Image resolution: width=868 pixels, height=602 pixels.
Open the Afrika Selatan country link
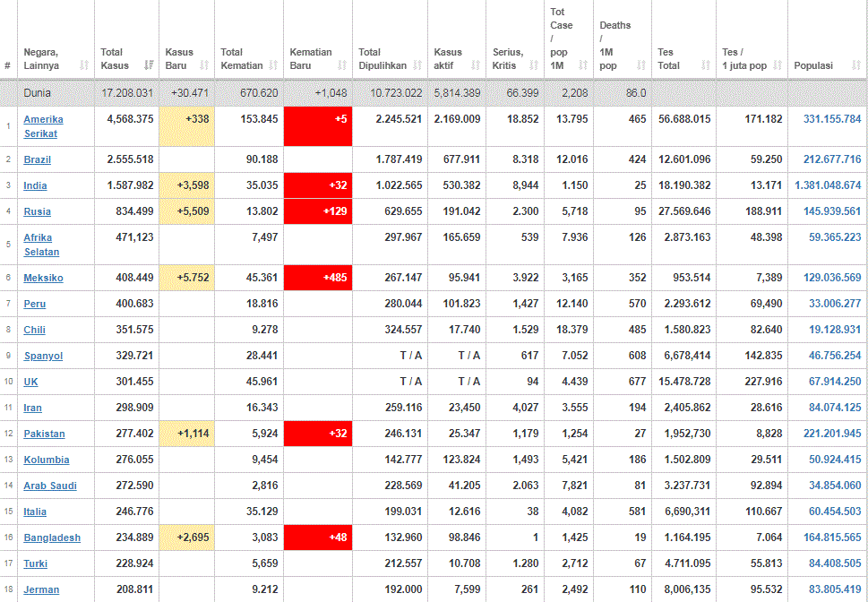click(x=41, y=245)
